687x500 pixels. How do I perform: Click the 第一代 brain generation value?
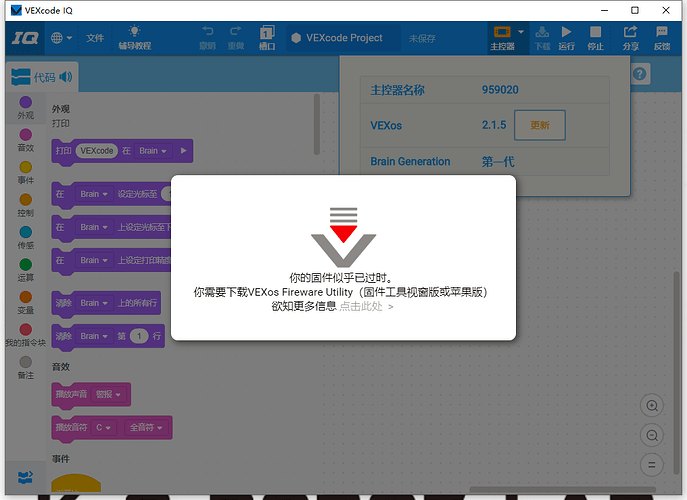(x=498, y=162)
